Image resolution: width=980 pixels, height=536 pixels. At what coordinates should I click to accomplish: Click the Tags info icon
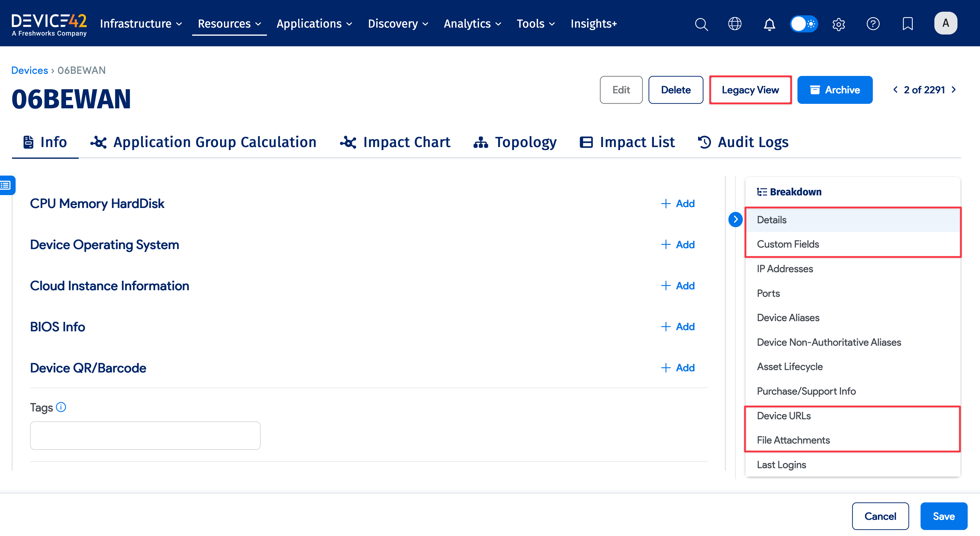pyautogui.click(x=61, y=407)
